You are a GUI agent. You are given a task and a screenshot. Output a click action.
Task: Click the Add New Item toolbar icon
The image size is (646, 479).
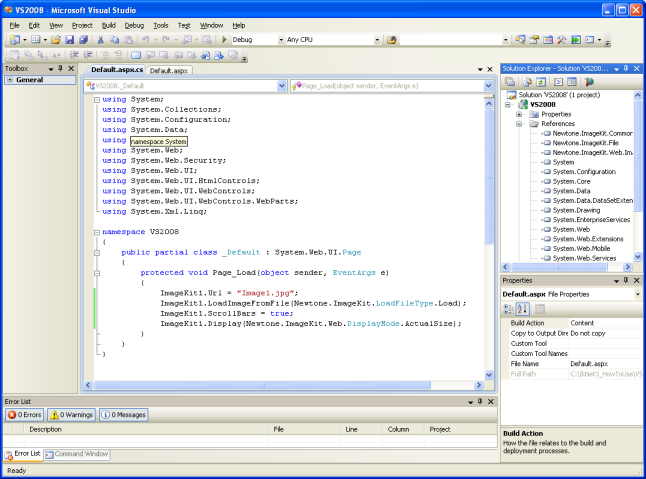(36, 40)
